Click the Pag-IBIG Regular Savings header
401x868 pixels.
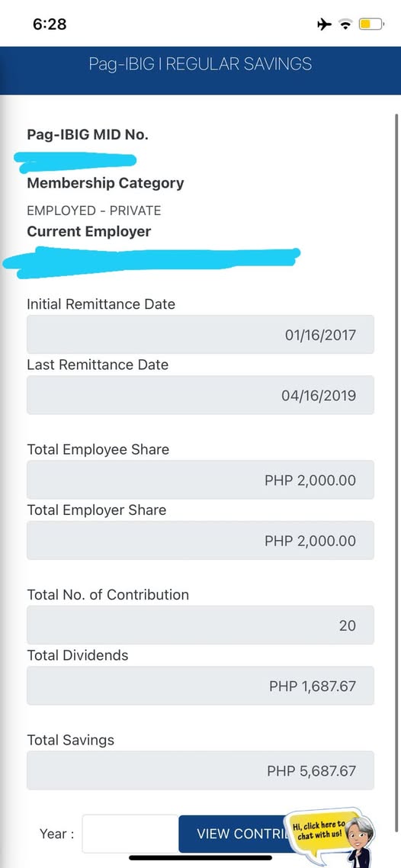(x=200, y=64)
